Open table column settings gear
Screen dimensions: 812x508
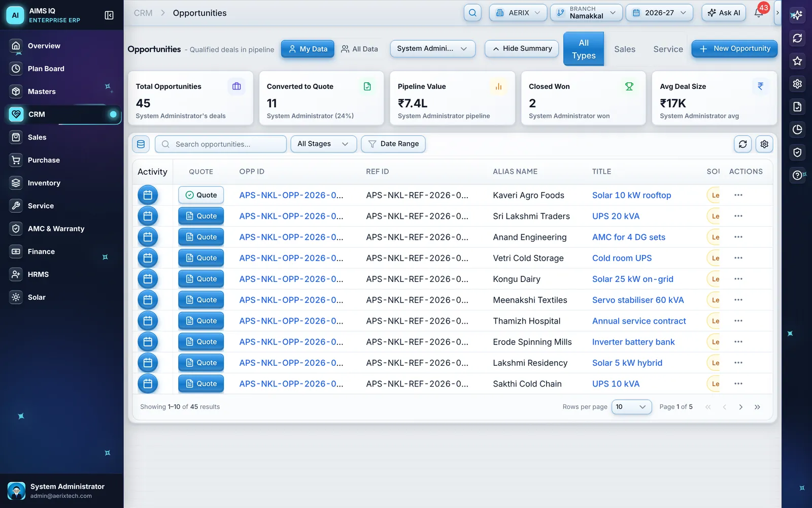(764, 144)
